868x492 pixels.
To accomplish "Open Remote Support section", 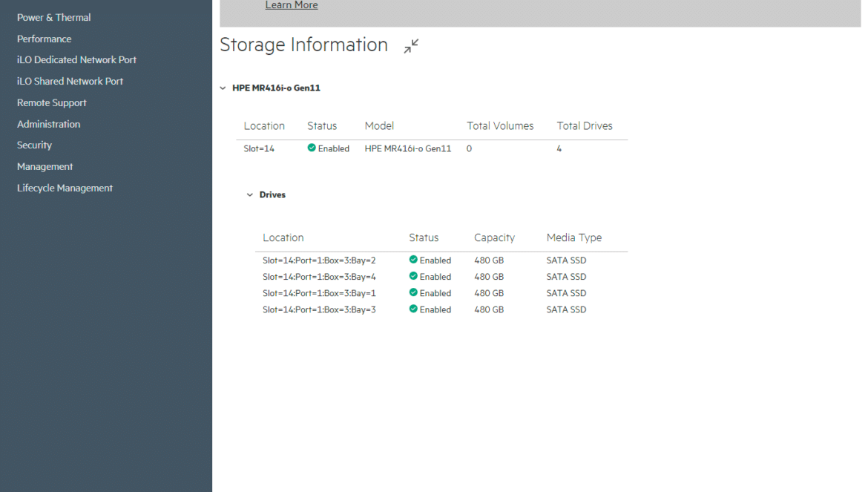I will (51, 103).
